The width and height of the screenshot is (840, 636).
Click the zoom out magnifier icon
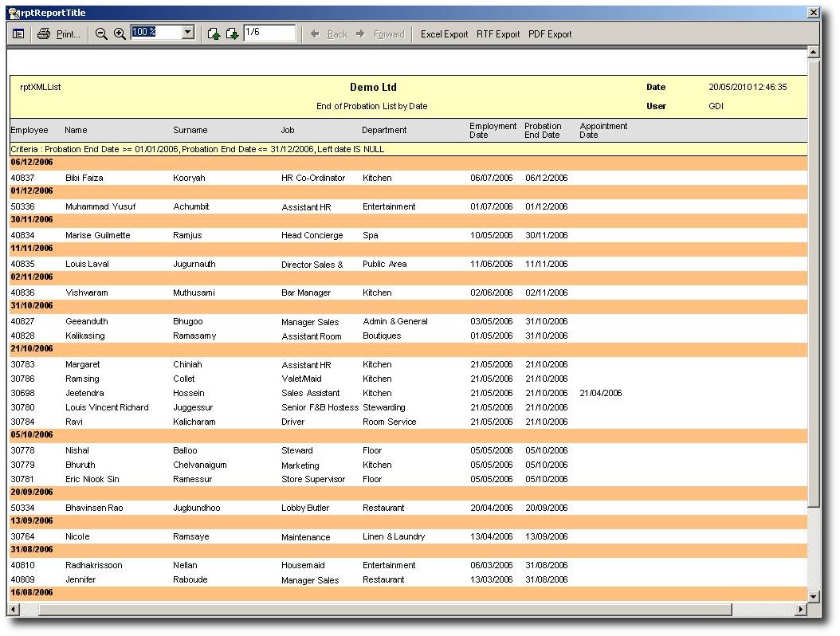pyautogui.click(x=101, y=33)
